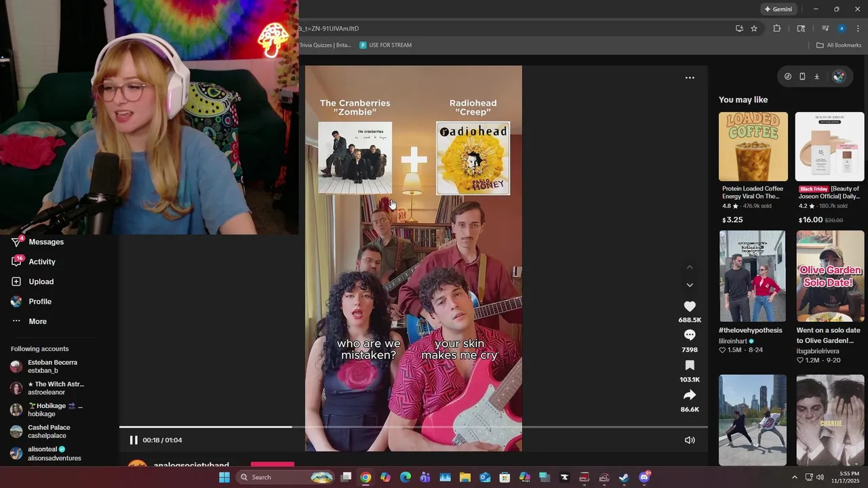Pause the video playback

[134, 440]
